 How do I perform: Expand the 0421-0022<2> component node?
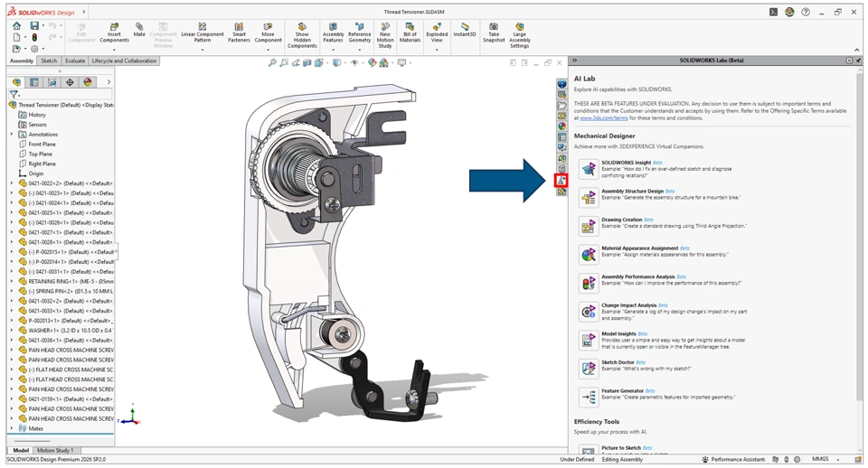point(12,183)
